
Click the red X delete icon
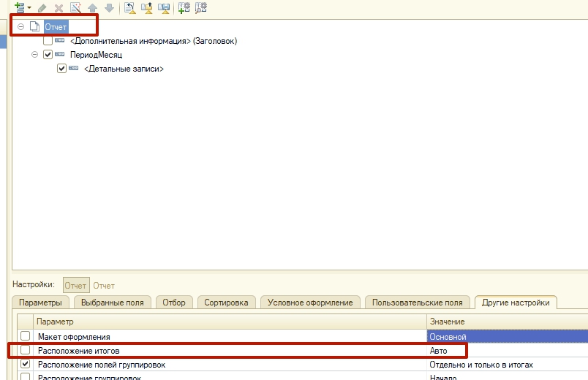(x=59, y=7)
